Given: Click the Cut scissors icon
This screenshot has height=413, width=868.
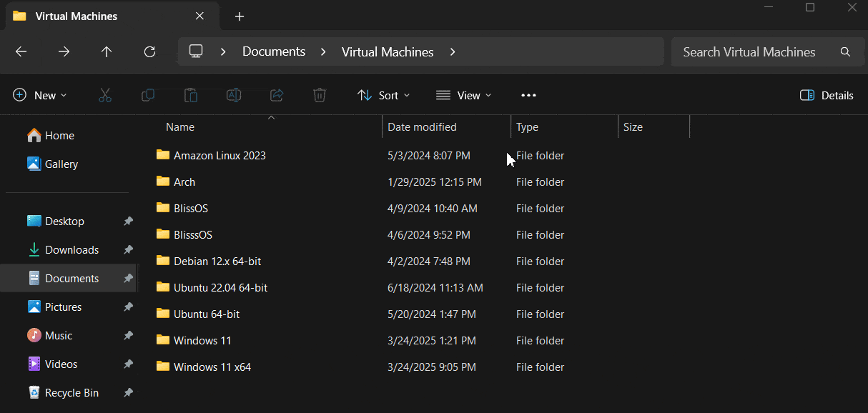Looking at the screenshot, I should coord(105,95).
